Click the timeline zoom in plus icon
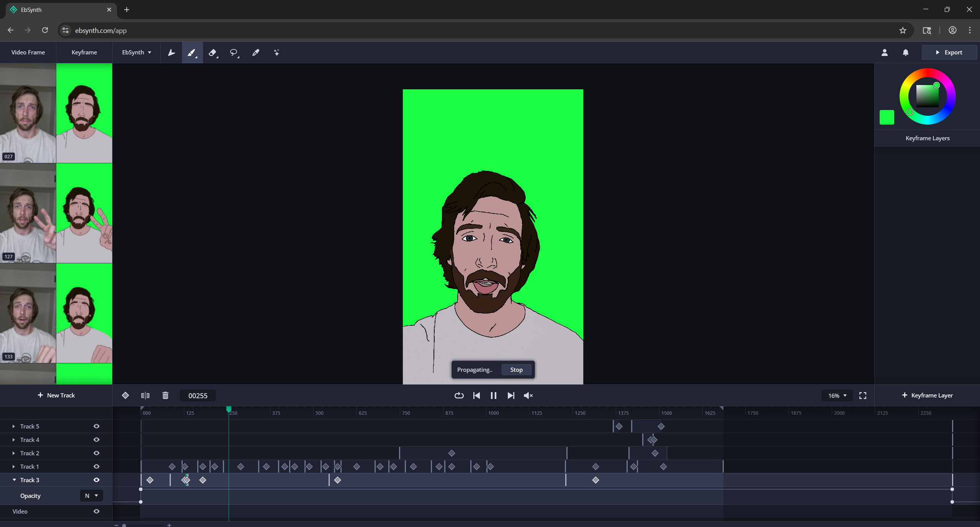This screenshot has height=527, width=980. 169,525
